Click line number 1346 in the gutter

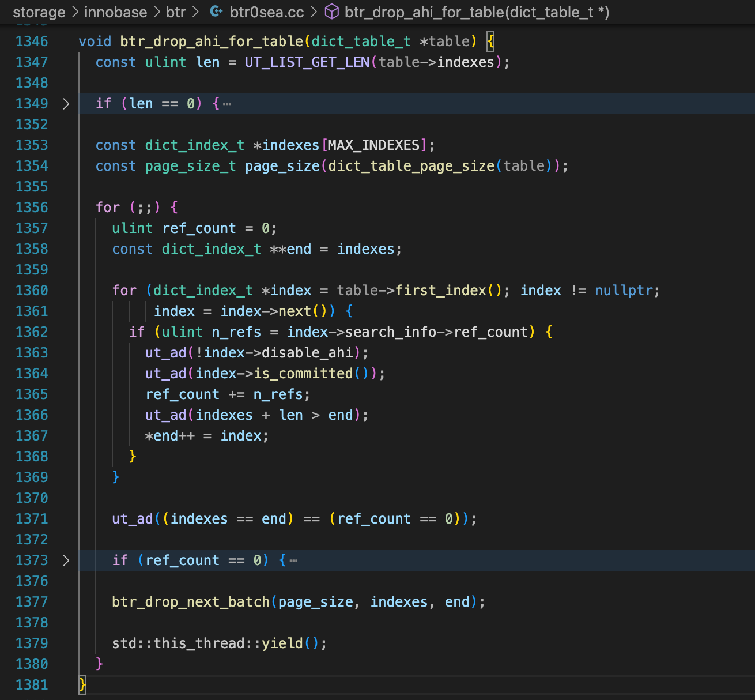coord(32,42)
